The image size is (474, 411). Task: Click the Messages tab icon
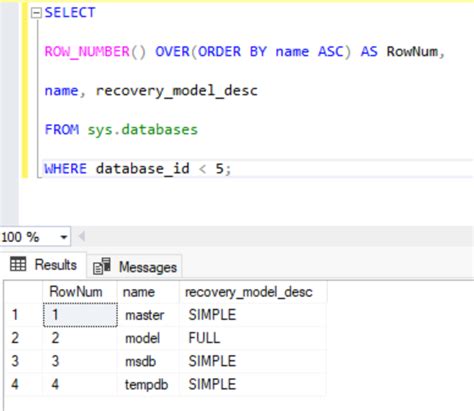(102, 266)
